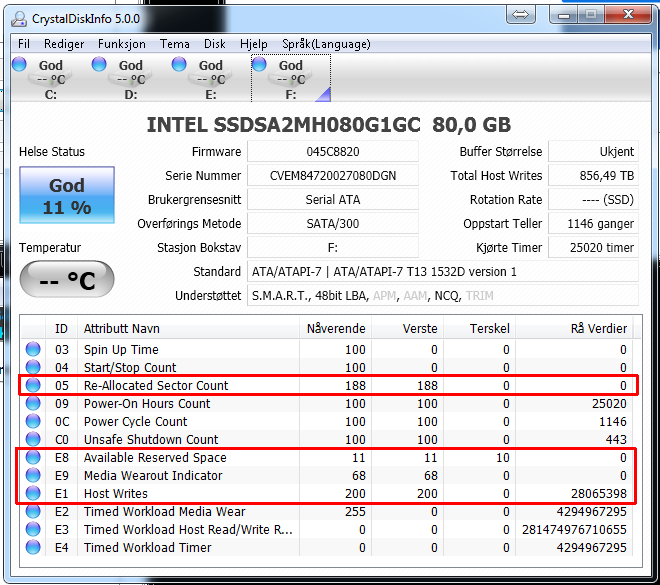The image size is (660, 585).
Task: Click the ATA/ATAPI-7 standard field
Action: [443, 271]
